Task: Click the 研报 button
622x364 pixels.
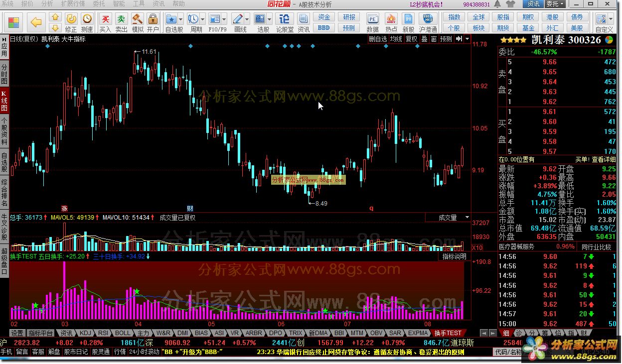Action: pos(349,17)
